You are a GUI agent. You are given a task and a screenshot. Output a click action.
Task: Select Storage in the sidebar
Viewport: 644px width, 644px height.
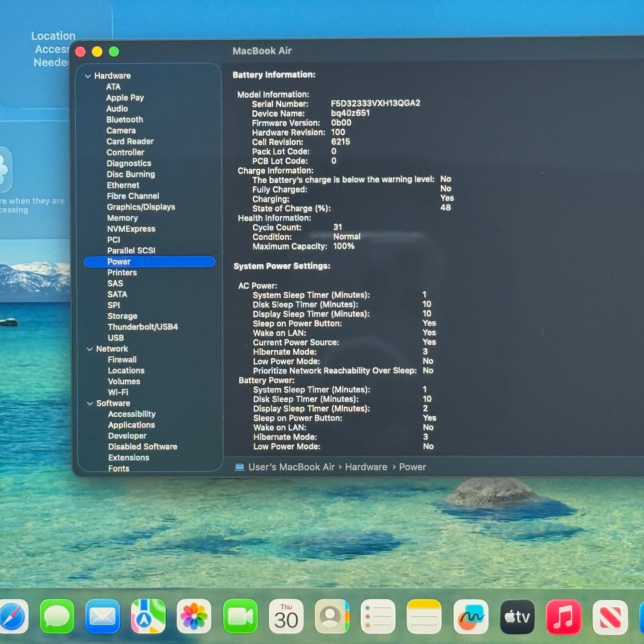[122, 316]
